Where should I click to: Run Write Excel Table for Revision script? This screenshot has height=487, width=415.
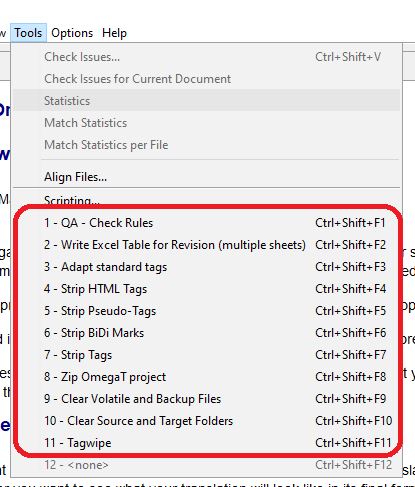point(207,245)
